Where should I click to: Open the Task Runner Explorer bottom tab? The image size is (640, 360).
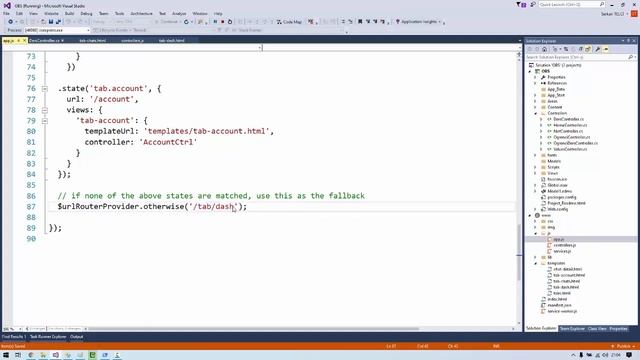tap(48, 337)
